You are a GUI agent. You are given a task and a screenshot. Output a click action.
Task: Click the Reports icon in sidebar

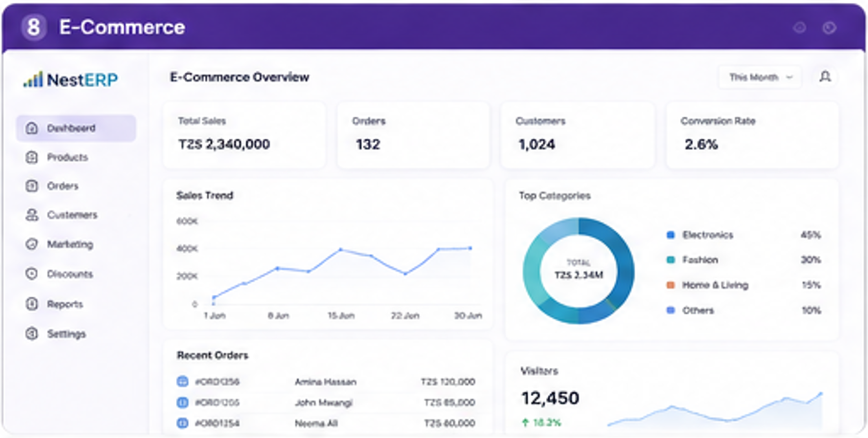33,304
